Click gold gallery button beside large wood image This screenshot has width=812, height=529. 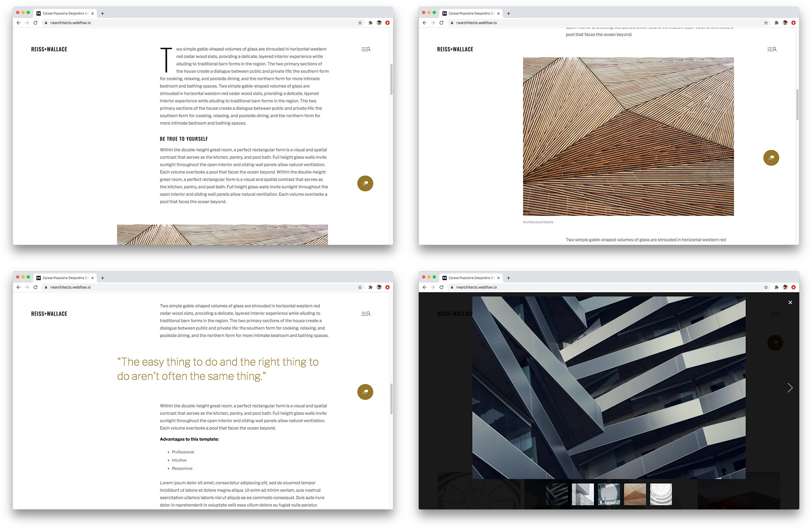pyautogui.click(x=771, y=158)
